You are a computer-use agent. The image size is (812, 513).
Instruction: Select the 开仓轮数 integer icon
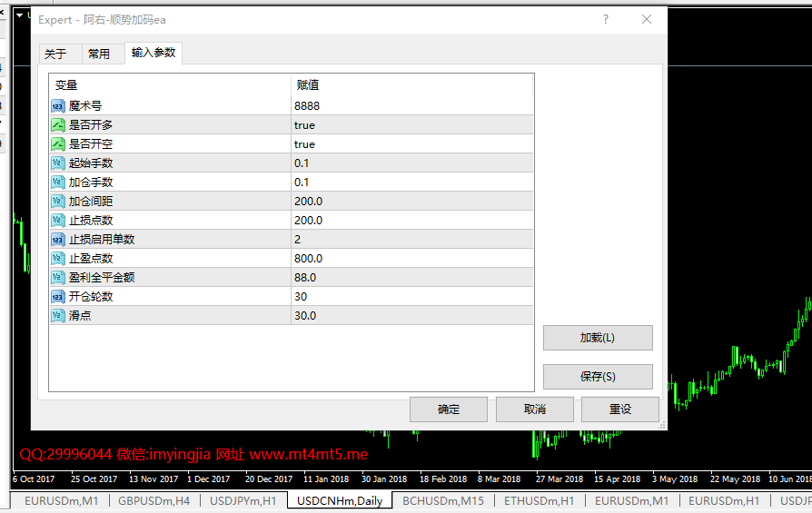click(58, 297)
